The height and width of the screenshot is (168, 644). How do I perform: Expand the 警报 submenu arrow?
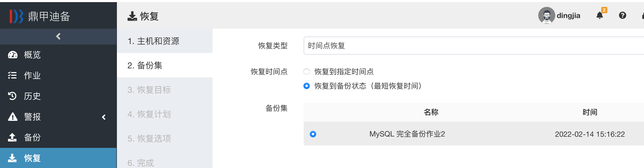point(104,117)
